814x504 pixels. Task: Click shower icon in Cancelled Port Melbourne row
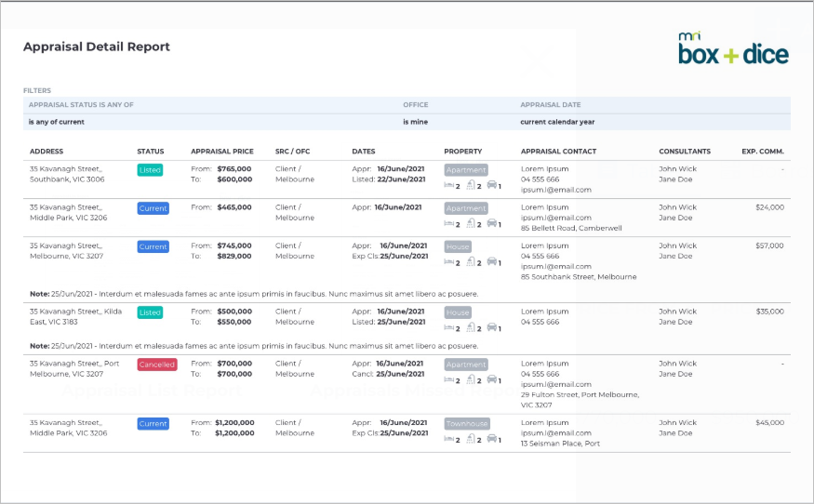click(x=471, y=379)
